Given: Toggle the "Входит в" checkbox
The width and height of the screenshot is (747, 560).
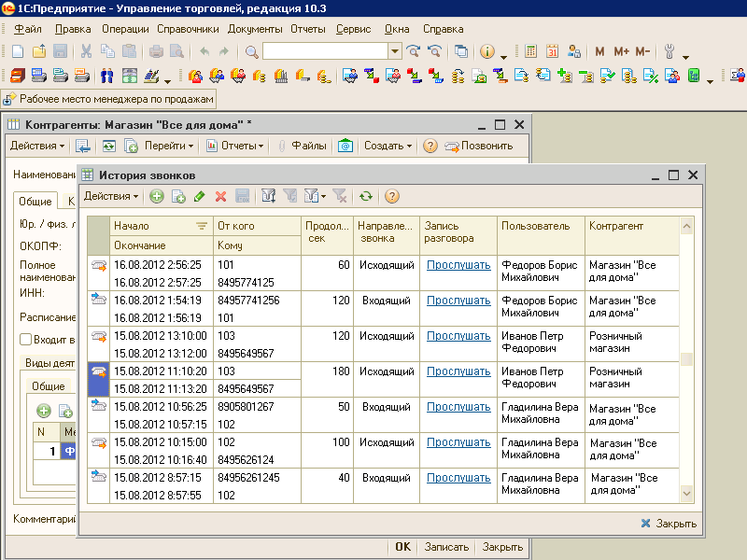Looking at the screenshot, I should pos(26,340).
